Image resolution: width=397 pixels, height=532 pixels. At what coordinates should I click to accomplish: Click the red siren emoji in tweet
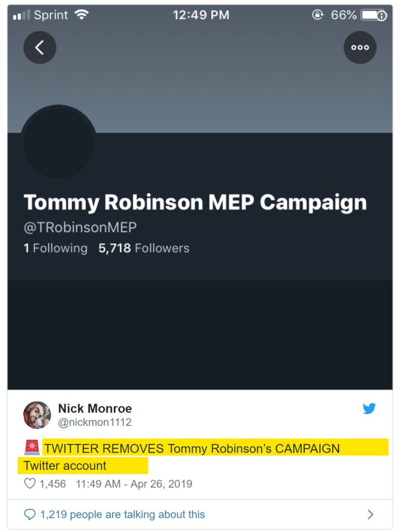tap(32, 448)
